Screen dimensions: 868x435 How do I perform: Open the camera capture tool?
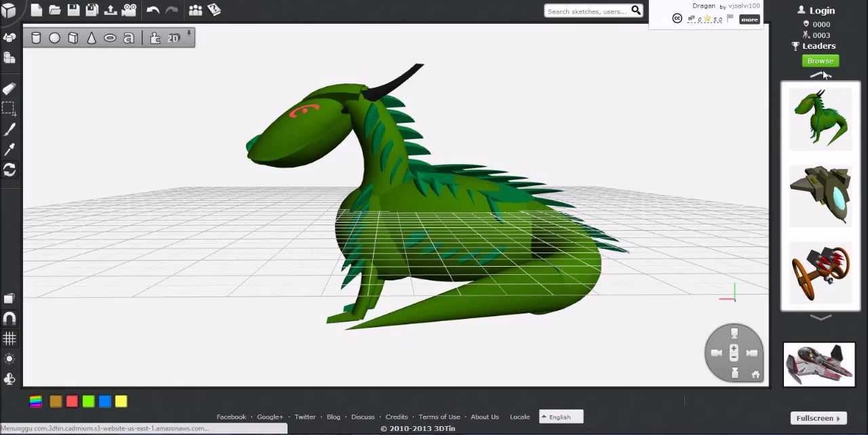[129, 10]
